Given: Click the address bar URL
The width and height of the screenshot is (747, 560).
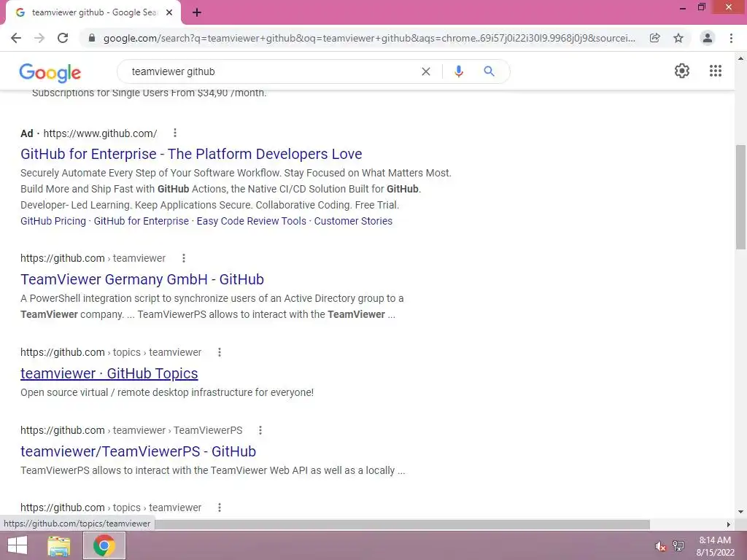Looking at the screenshot, I should coord(369,38).
